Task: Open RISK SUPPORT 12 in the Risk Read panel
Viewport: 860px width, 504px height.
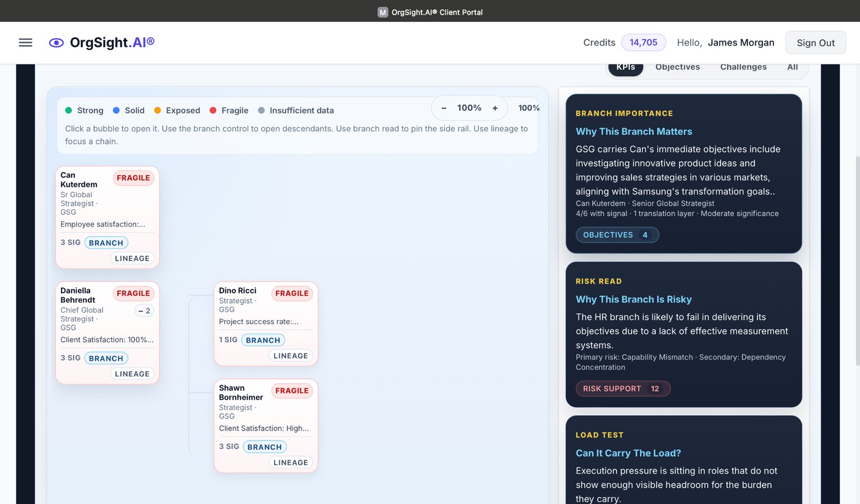Action: click(x=623, y=388)
